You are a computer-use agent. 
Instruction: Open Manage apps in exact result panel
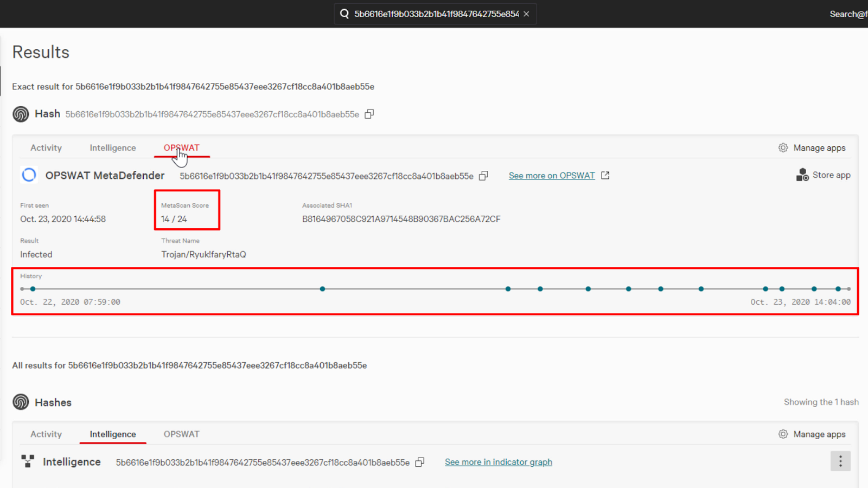(819, 147)
